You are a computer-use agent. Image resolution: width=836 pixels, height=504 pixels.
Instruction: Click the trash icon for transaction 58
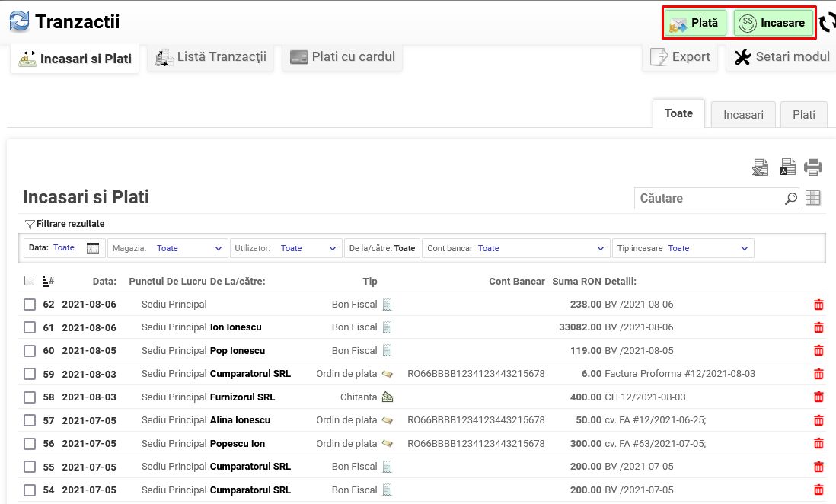[x=818, y=397]
